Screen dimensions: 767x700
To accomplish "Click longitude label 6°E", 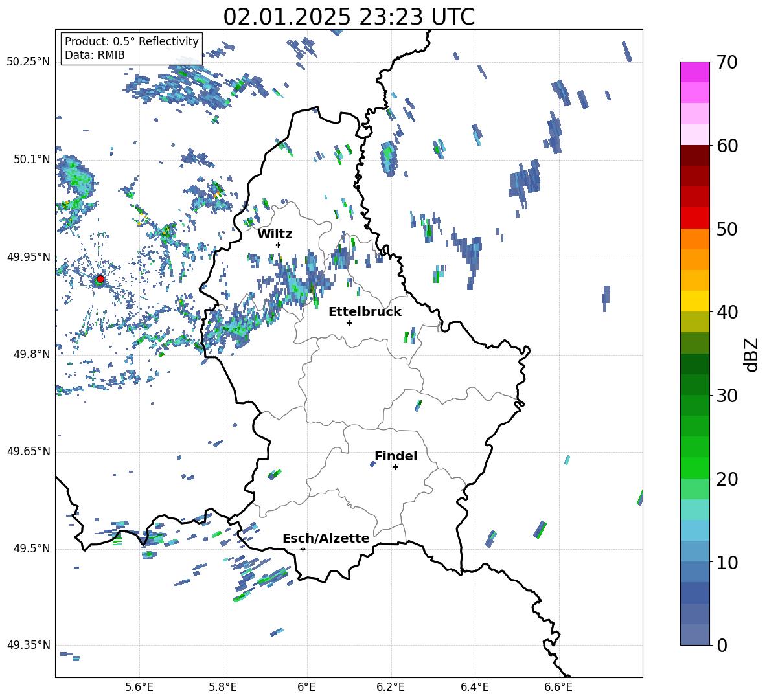I will coord(306,687).
